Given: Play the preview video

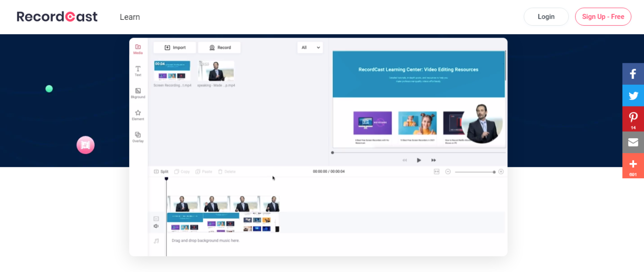Looking at the screenshot, I should 419,160.
